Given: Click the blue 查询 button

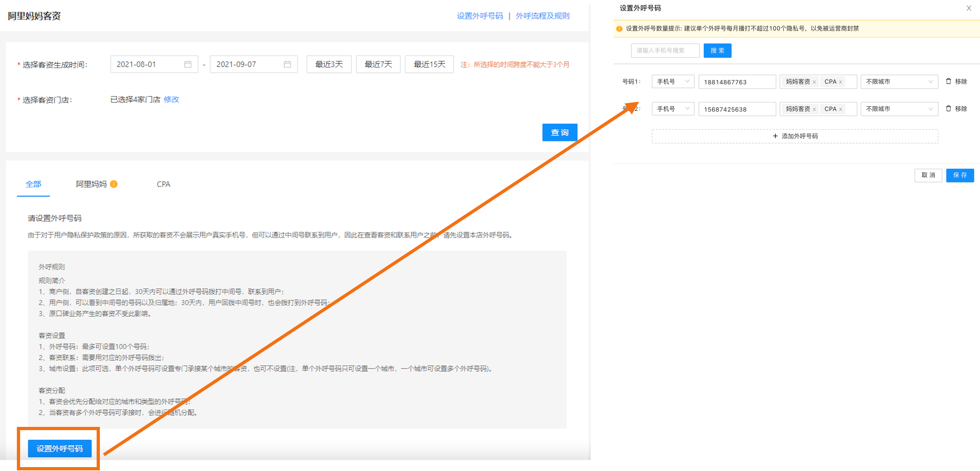Looking at the screenshot, I should [560, 132].
